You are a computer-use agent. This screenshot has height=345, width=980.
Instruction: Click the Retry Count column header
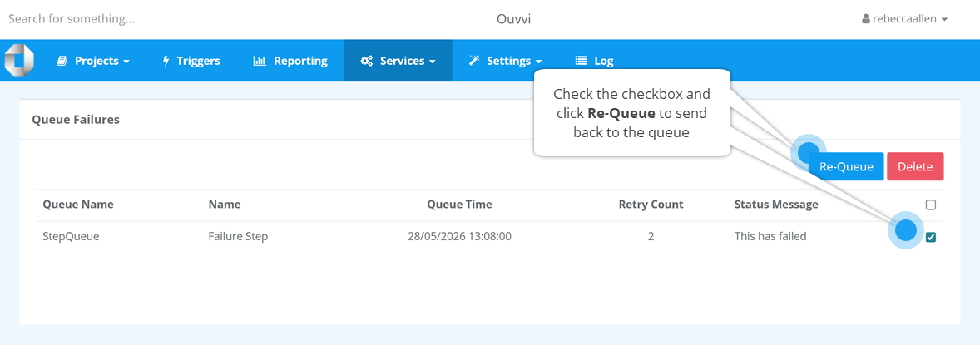tap(651, 205)
